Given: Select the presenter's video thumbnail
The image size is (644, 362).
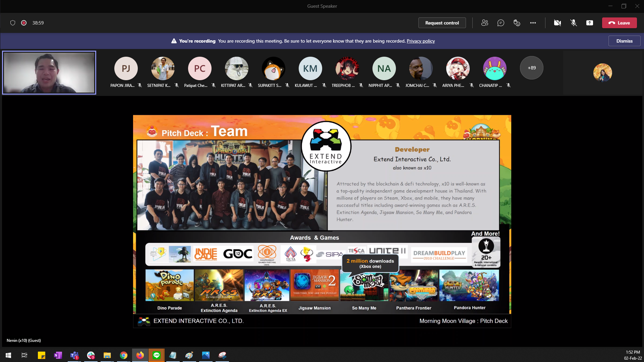Looking at the screenshot, I should 49,72.
